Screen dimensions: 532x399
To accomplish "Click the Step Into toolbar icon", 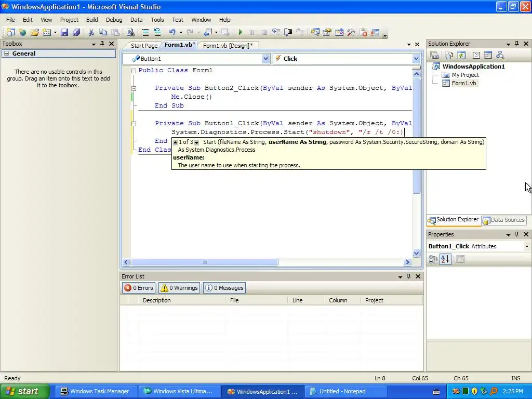I will (x=276, y=32).
